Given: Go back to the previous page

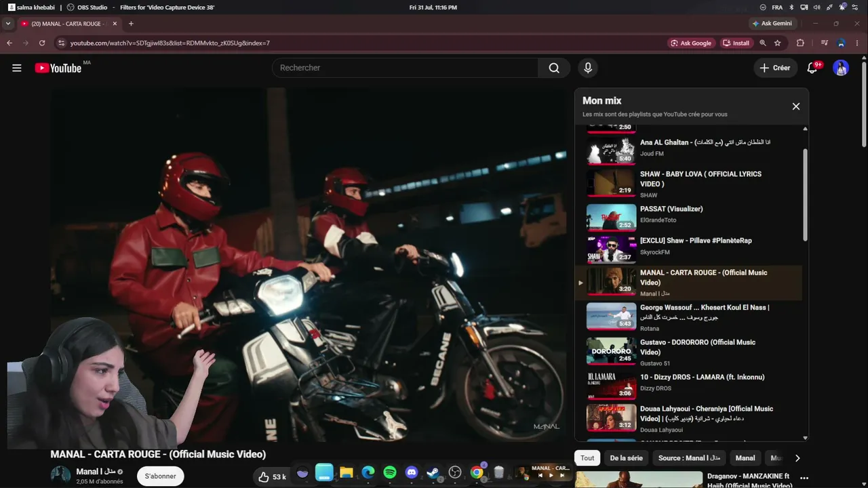Looking at the screenshot, I should click(x=9, y=43).
